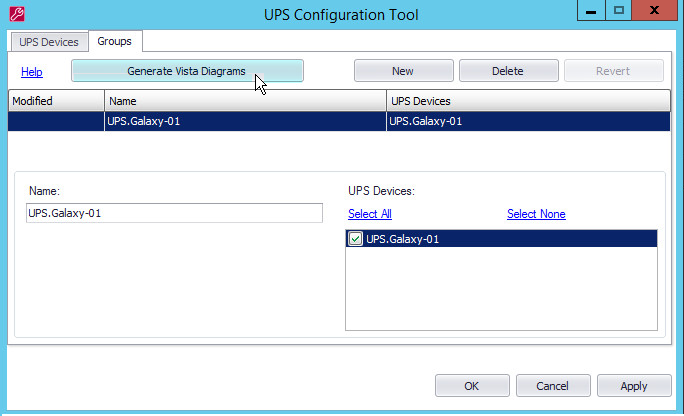Click the UPS Devices column header
Viewport: 684px width, 416px height.
pos(527,101)
